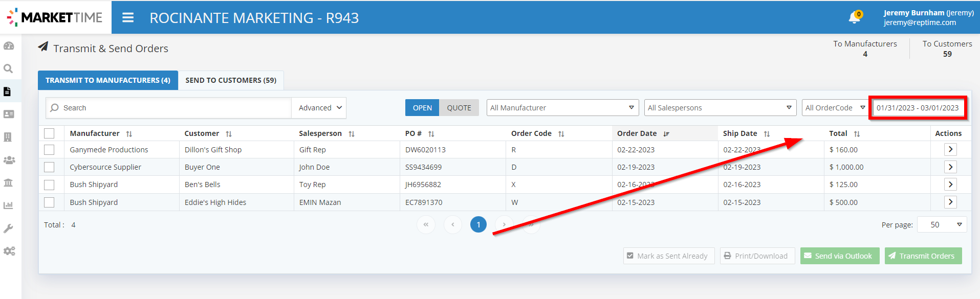Open the All Salespersons dropdown

point(720,108)
